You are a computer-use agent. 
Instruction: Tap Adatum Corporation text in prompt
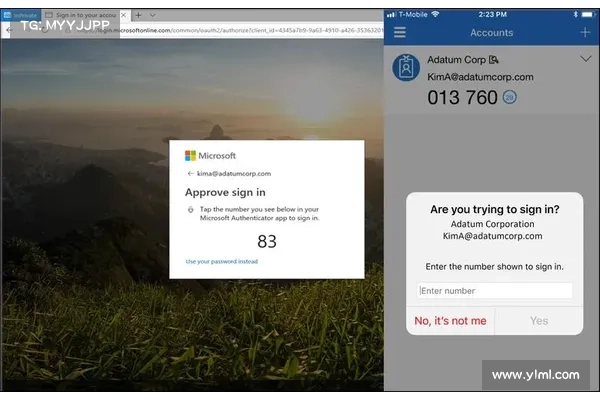492,224
